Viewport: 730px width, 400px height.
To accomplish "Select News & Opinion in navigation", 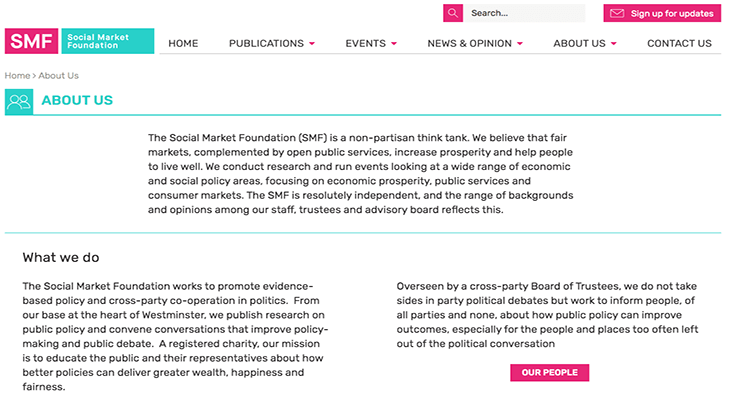I will (469, 43).
